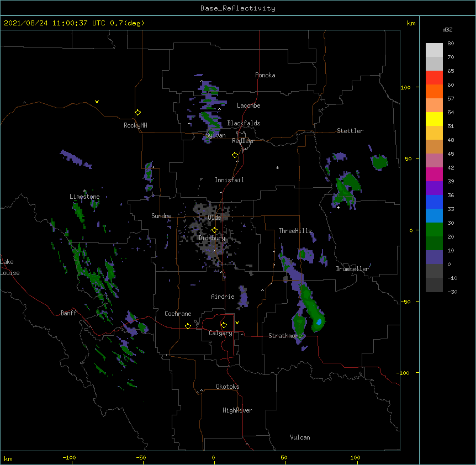Pick the bright yellow 51-54 dBZ swatch

pos(434,119)
